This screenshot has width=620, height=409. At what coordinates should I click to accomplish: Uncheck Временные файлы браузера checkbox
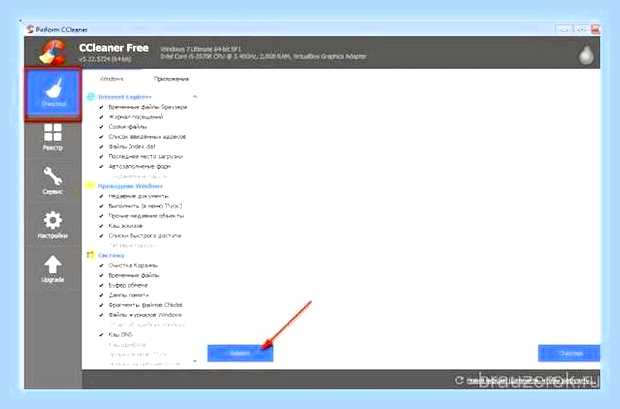tap(101, 107)
